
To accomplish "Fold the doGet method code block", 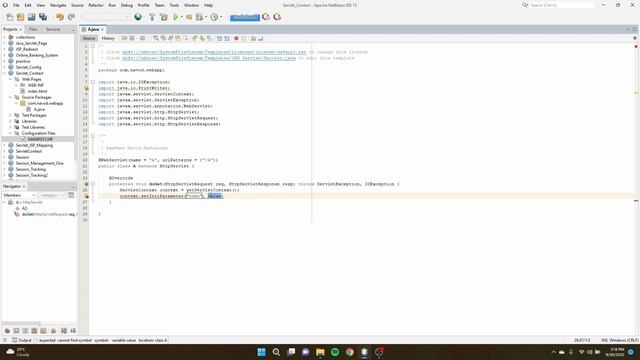I will click(93, 184).
